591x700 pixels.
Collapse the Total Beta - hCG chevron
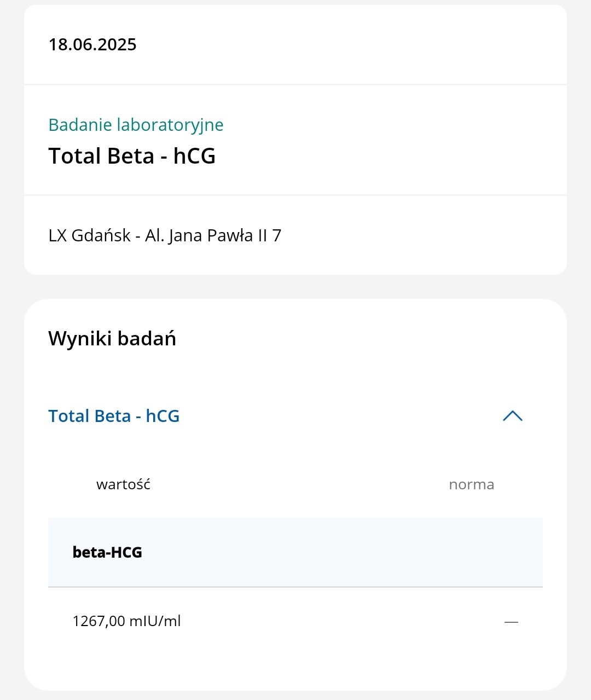pyautogui.click(x=512, y=416)
